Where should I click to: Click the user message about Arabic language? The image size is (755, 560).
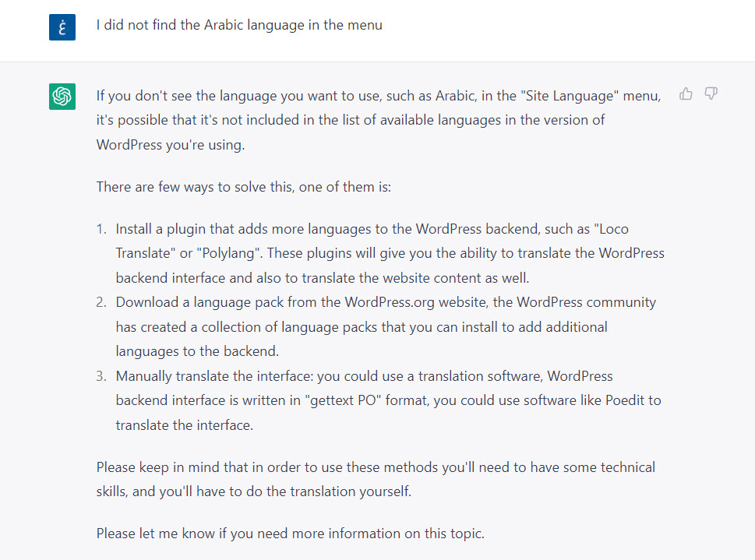[239, 25]
